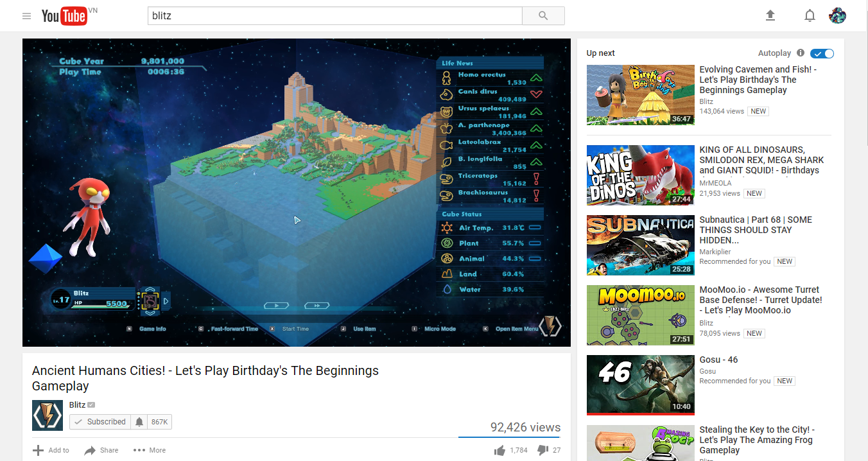Click the video player area
868x461 pixels.
297,192
